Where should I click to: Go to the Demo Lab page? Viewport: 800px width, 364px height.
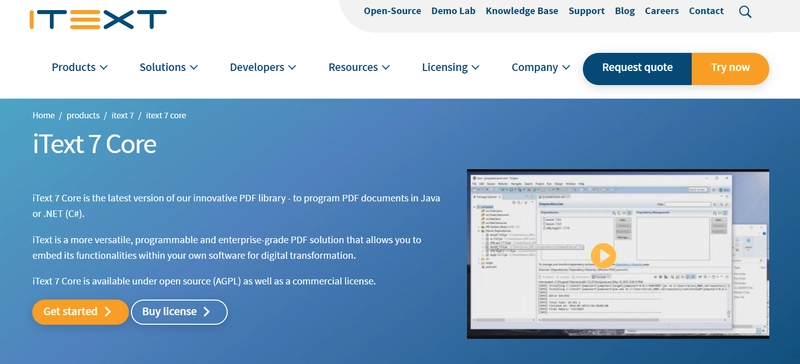[453, 11]
